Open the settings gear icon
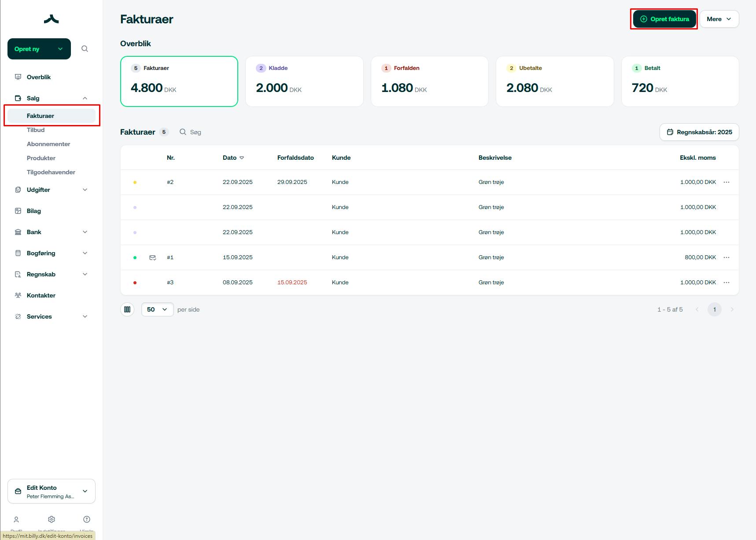Image resolution: width=756 pixels, height=540 pixels. [x=52, y=520]
